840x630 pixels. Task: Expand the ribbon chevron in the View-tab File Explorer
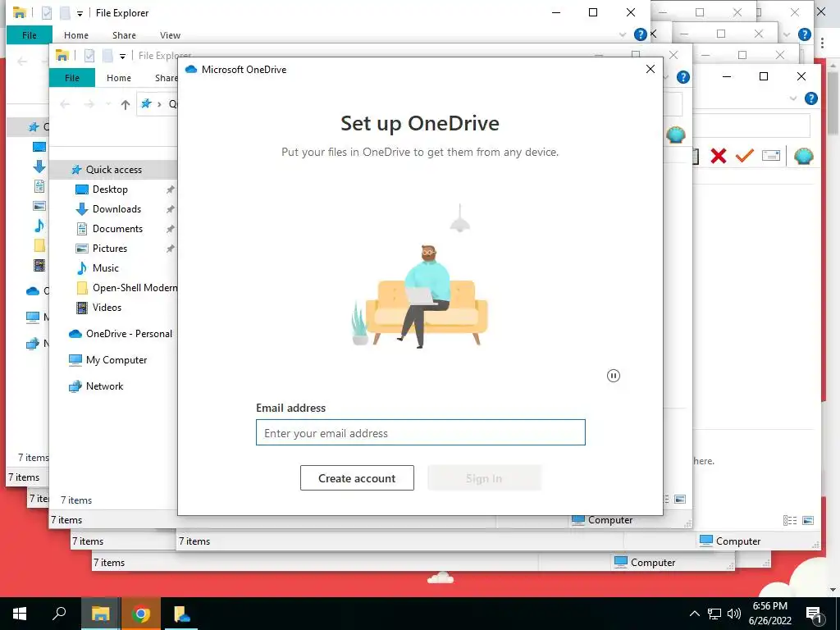point(623,34)
